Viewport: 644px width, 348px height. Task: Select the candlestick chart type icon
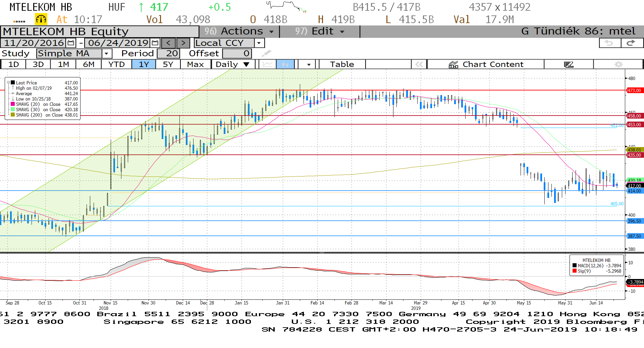coord(285,64)
